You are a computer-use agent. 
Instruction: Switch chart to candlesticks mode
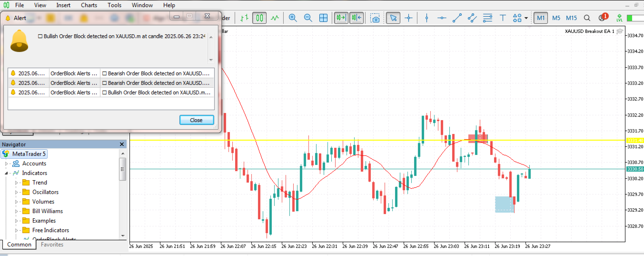[x=259, y=18]
